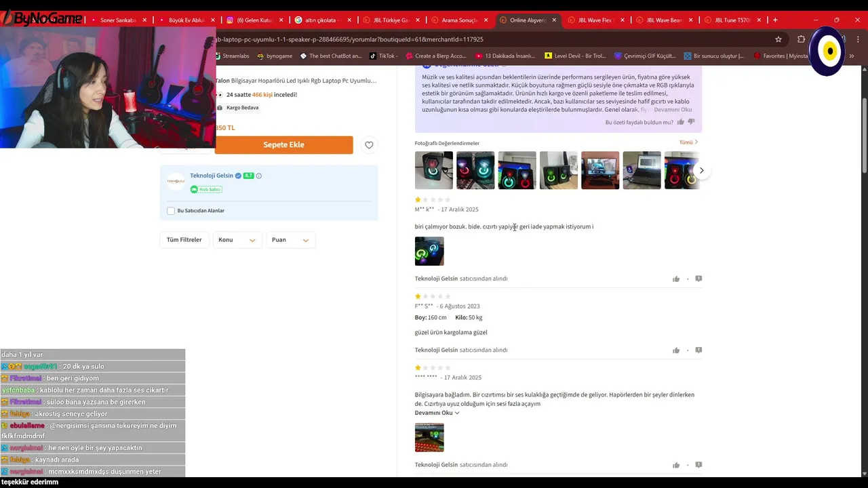The height and width of the screenshot is (488, 868).
Task: Close the altın çikolata tab
Action: coord(349,20)
